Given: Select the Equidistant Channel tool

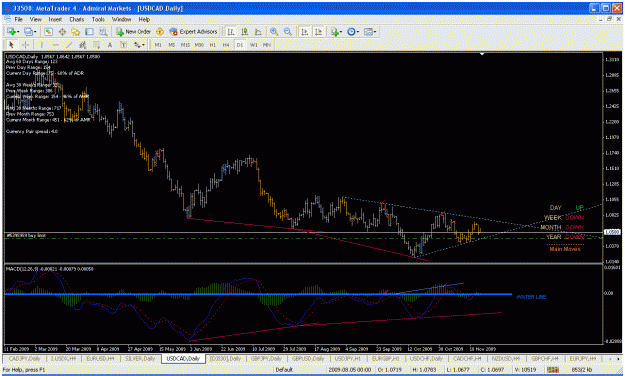Looking at the screenshot, I should point(83,45).
